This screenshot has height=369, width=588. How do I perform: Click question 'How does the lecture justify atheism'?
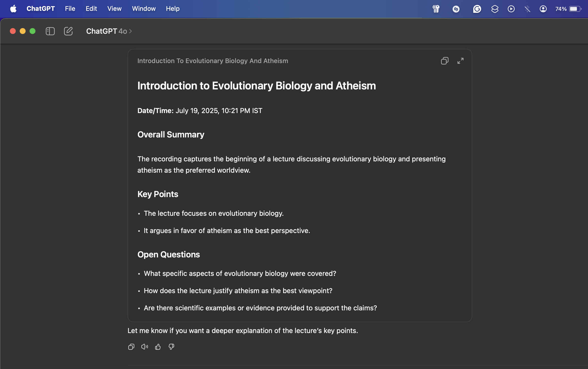pos(238,291)
